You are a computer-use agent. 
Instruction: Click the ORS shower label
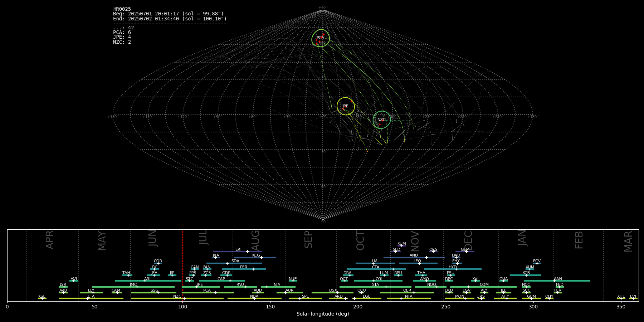coord(433,250)
